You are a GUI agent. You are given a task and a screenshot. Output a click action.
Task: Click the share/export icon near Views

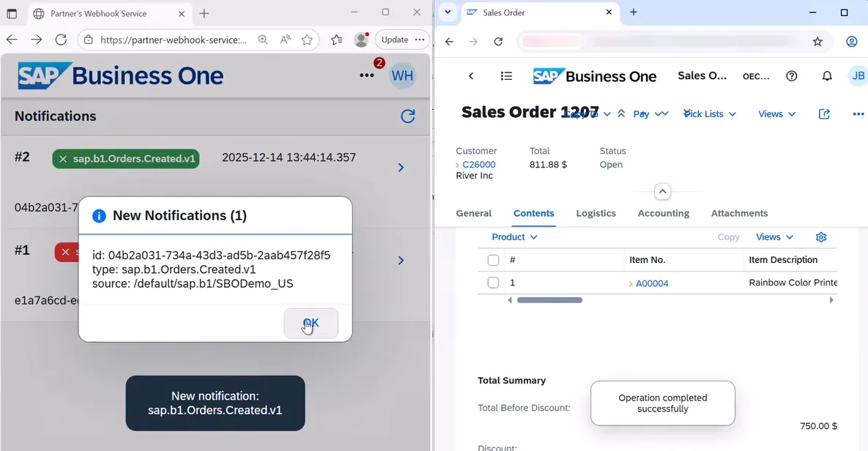(x=824, y=114)
